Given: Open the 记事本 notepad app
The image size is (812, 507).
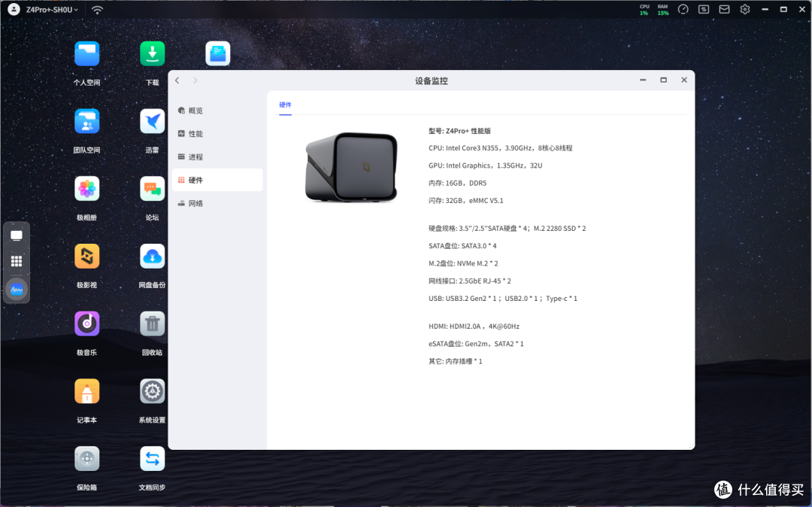Looking at the screenshot, I should click(86, 391).
